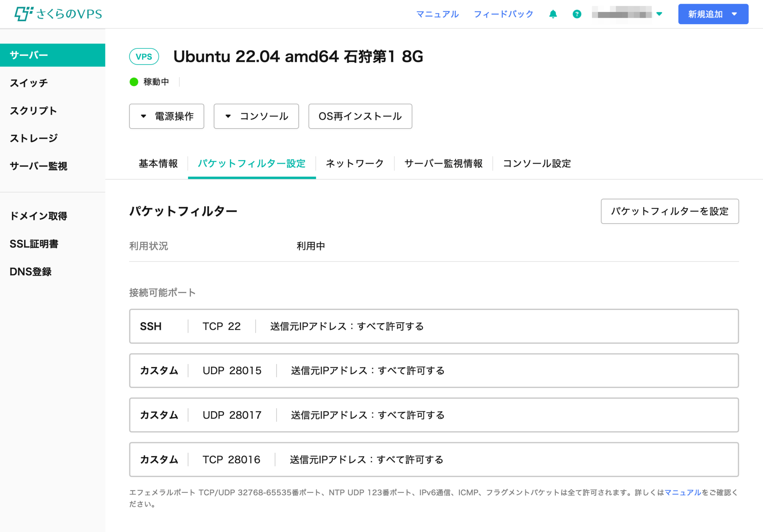Click the OS再インストール button
This screenshot has height=532, width=763.
click(360, 116)
